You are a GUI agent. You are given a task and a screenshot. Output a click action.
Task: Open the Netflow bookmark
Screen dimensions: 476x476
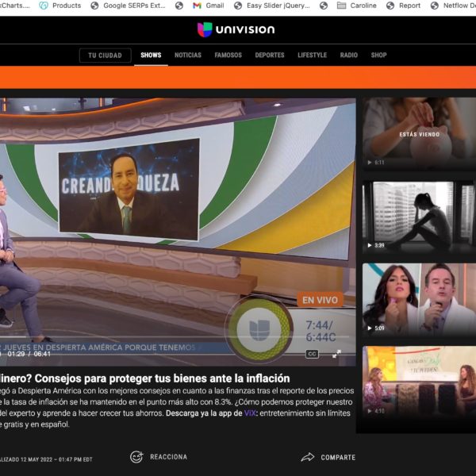453,6
